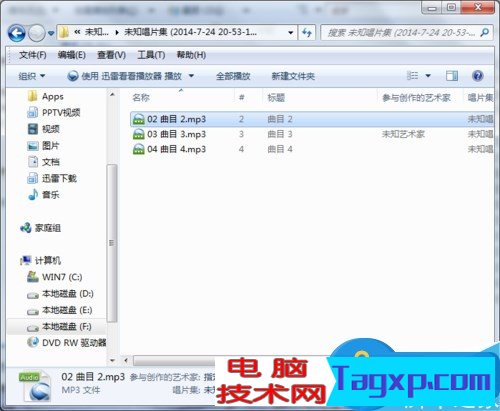500x411 pixels.
Task: Click the magnifier search icon
Action: (x=485, y=32)
